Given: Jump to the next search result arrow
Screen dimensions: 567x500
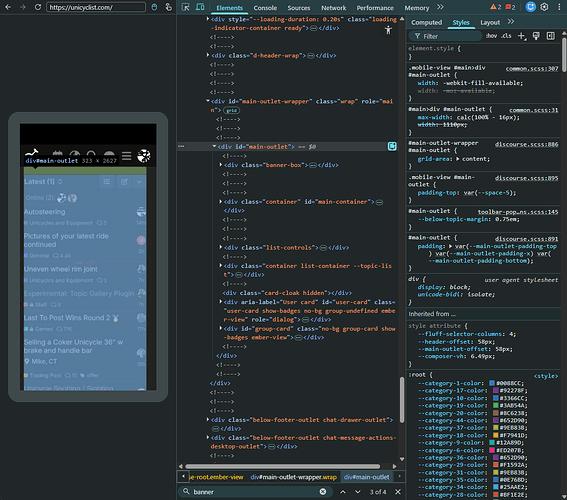Looking at the screenshot, I should (358, 492).
